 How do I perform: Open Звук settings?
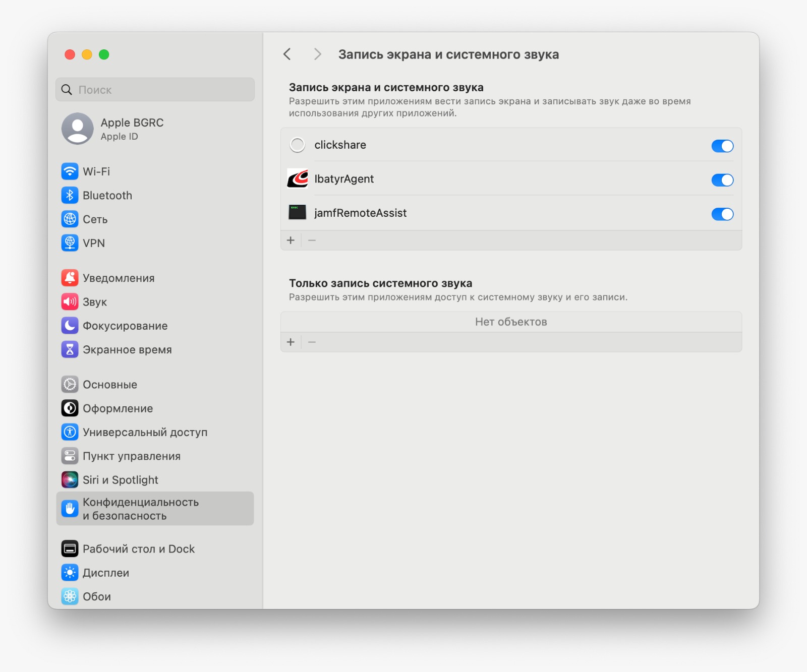(155, 302)
